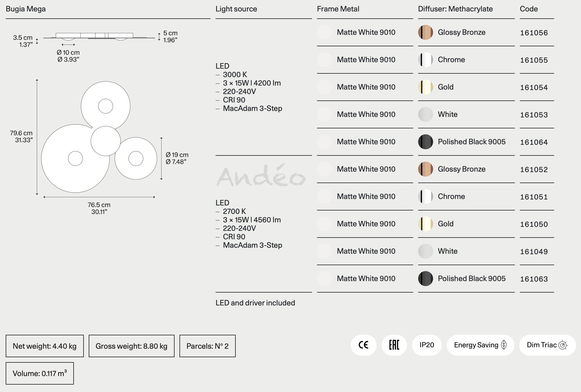Click the Code column header
This screenshot has height=392, width=581.
click(x=529, y=9)
